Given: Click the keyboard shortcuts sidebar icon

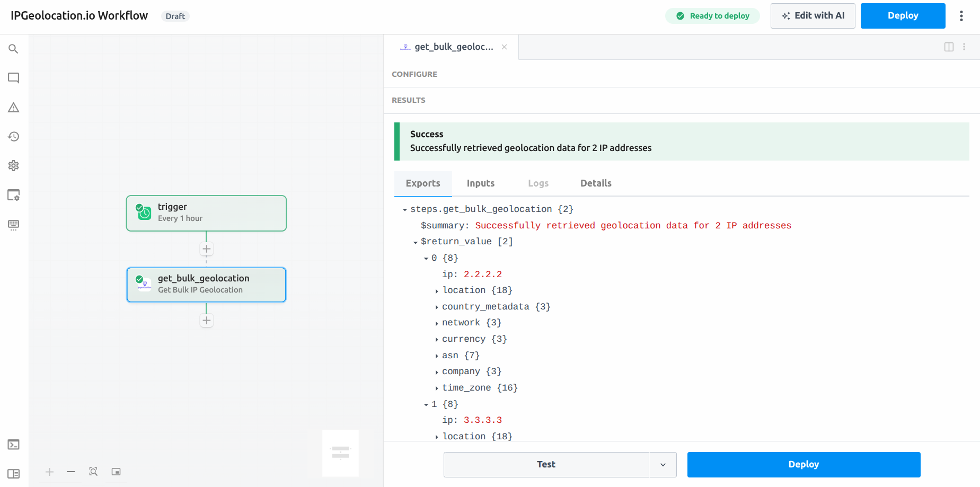Looking at the screenshot, I should (x=14, y=225).
